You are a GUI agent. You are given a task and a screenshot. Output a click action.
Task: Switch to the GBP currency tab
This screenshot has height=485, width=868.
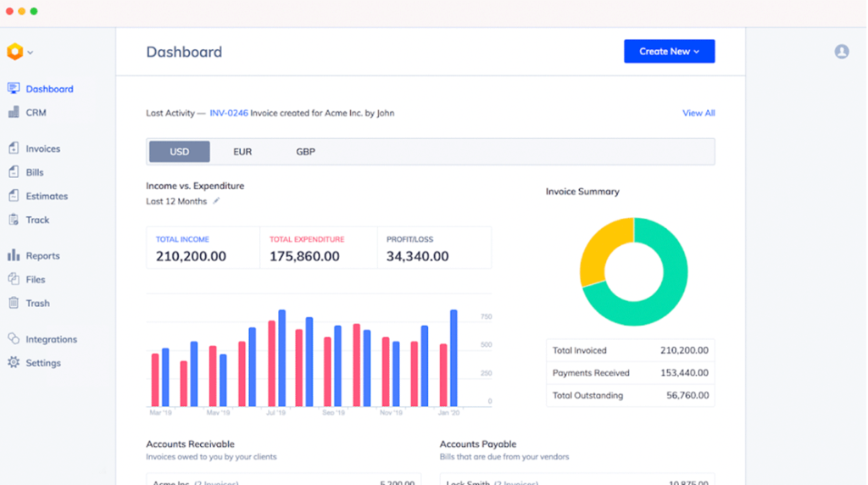tap(305, 152)
